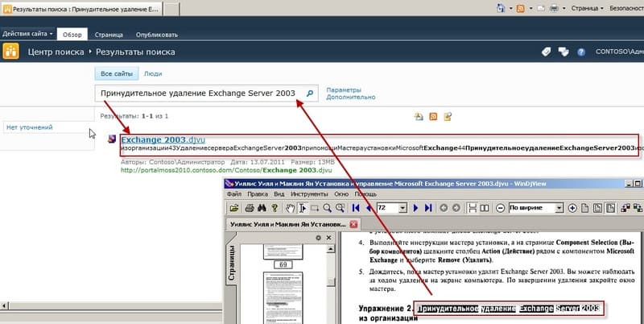Open the Инструменты menu in WinDjView
Viewport: 644px width, 324px height.
pyautogui.click(x=309, y=194)
